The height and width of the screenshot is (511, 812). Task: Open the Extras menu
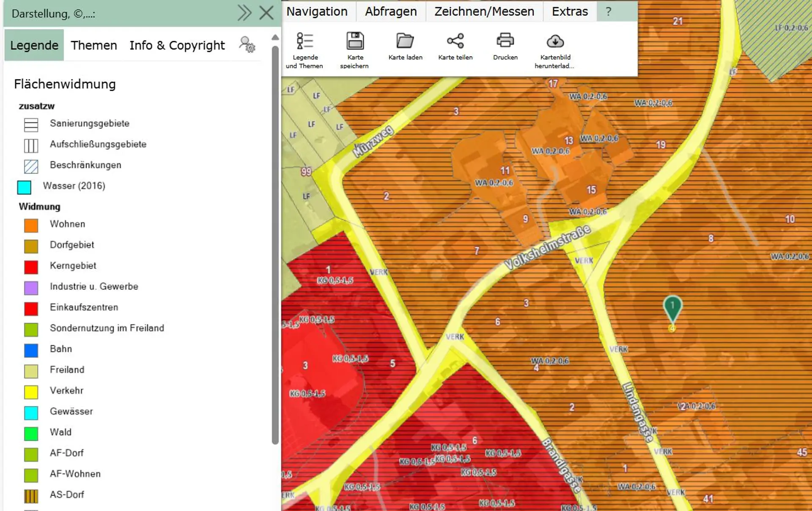pyautogui.click(x=570, y=11)
